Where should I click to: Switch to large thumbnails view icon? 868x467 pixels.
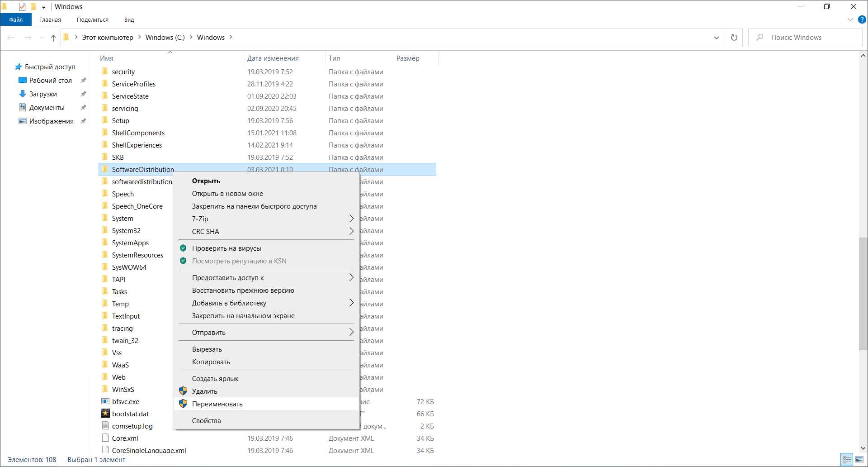click(x=859, y=459)
